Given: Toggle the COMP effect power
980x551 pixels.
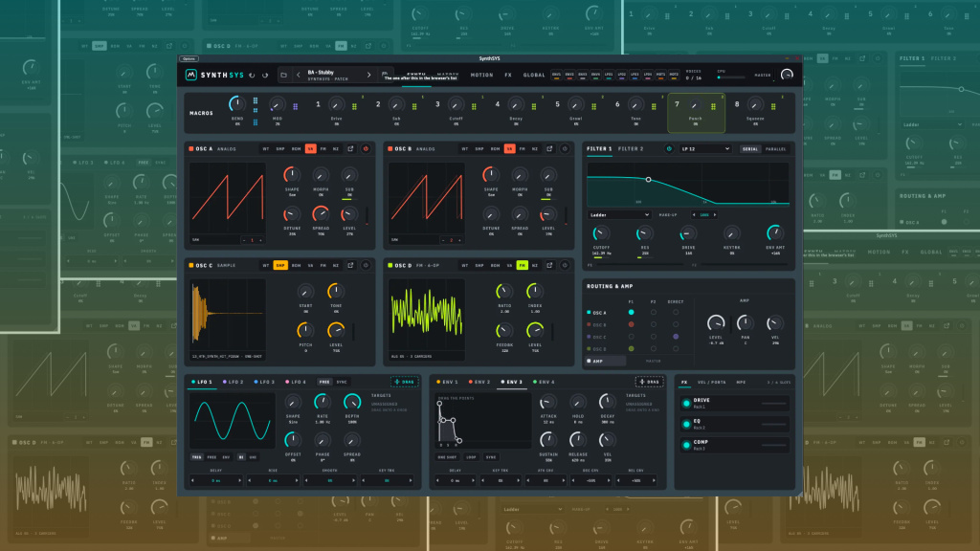Looking at the screenshot, I should (x=686, y=445).
